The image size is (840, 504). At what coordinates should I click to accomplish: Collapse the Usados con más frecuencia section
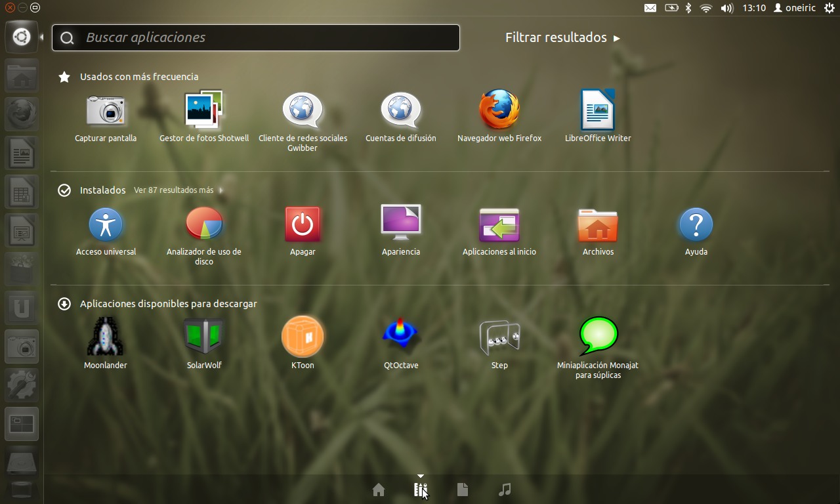138,77
